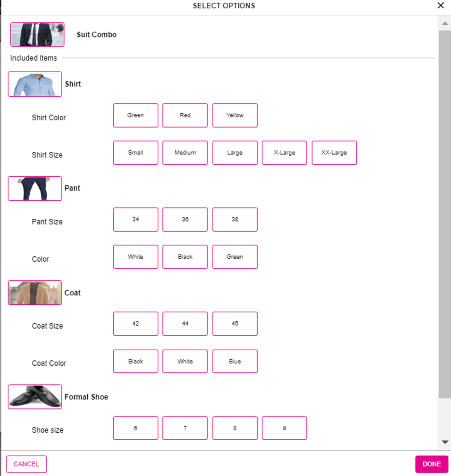Pick coat size 45
Image resolution: width=451 pixels, height=476 pixels.
pos(235,324)
